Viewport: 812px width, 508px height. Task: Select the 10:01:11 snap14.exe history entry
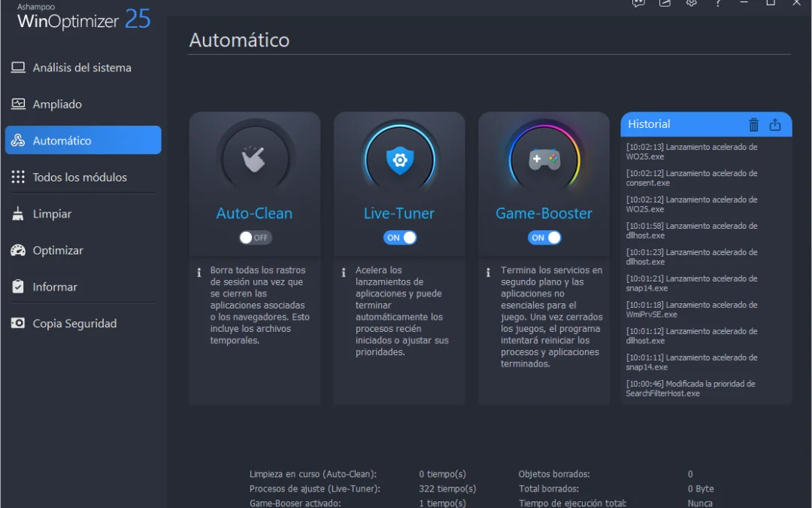(x=692, y=362)
